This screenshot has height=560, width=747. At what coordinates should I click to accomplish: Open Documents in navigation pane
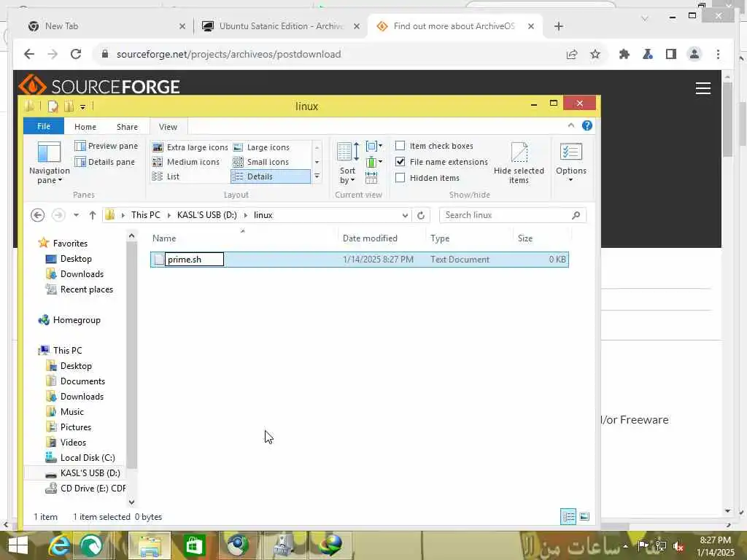click(x=75, y=381)
